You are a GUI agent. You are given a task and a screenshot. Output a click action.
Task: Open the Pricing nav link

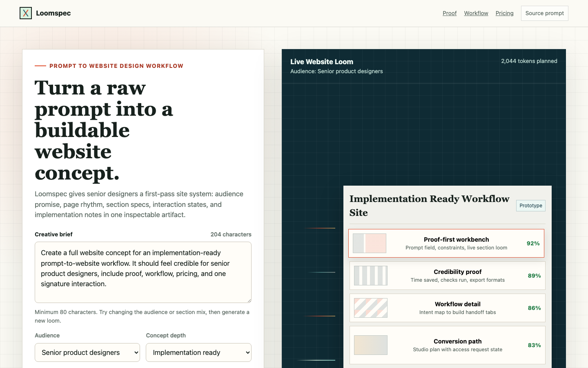[505, 13]
